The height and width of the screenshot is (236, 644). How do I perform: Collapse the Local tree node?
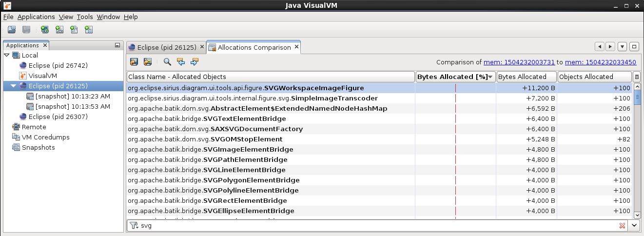pos(6,55)
